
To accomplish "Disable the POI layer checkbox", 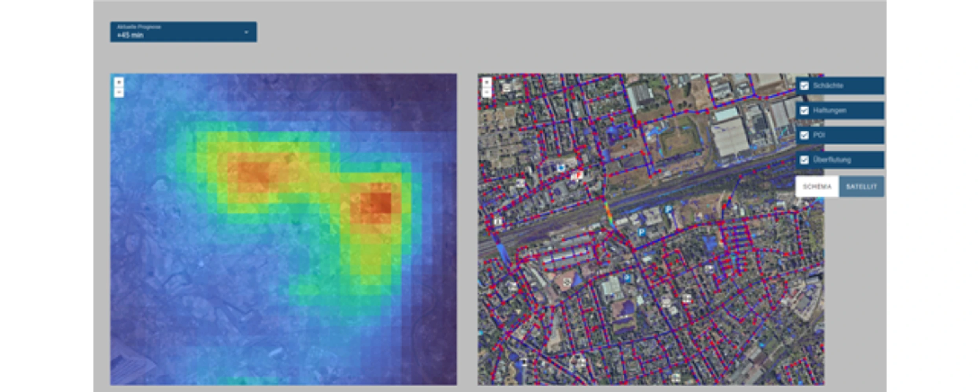I will pos(804,135).
